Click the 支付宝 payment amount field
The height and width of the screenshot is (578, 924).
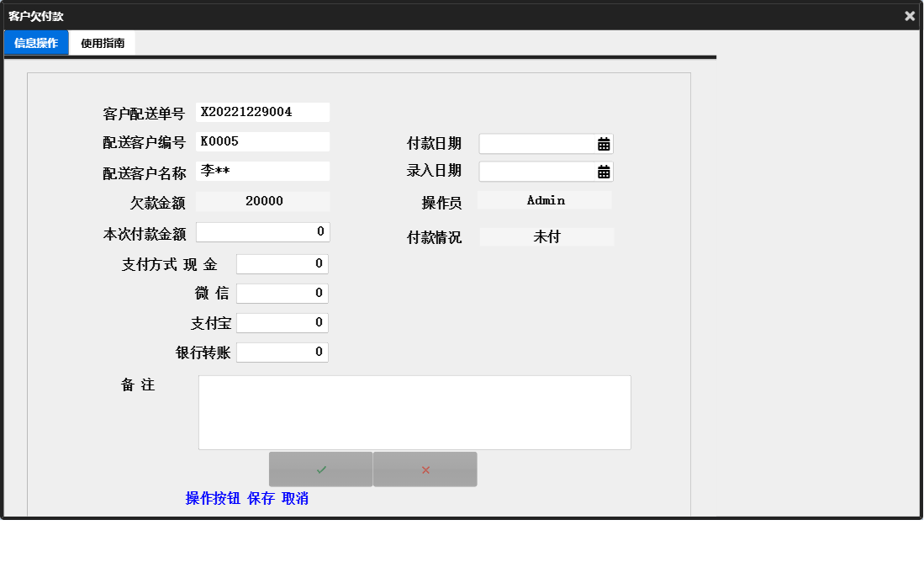(x=282, y=322)
